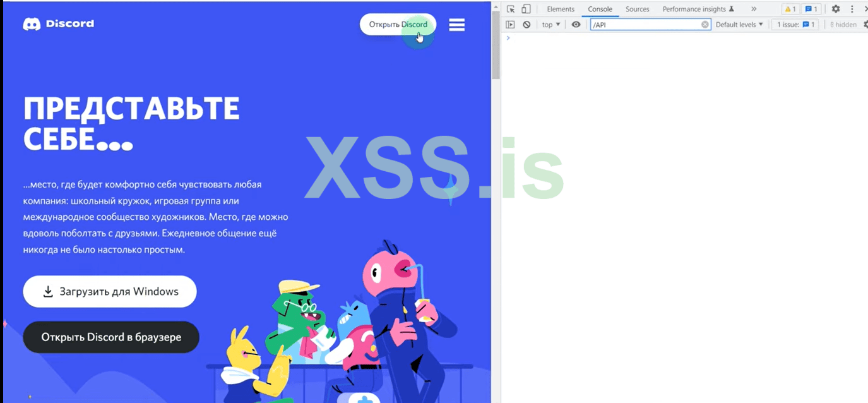Click the '8 hidden' messages label
The width and height of the screenshot is (868, 403).
(x=843, y=25)
